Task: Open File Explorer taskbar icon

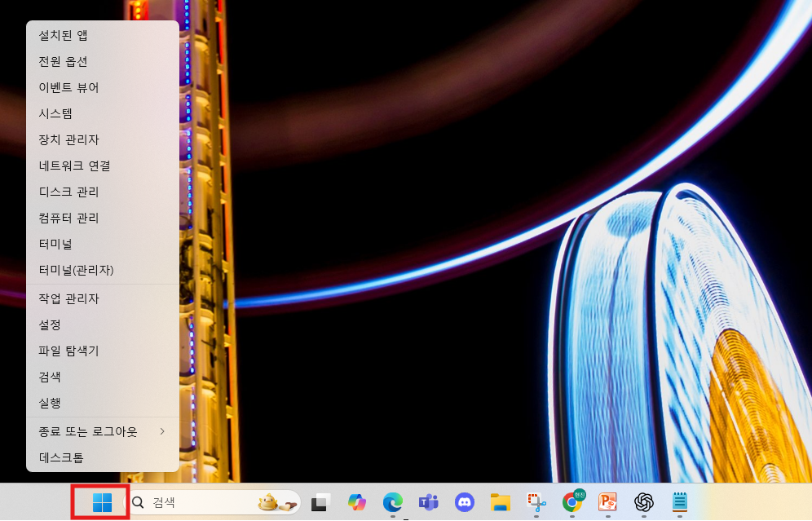Action: pyautogui.click(x=500, y=502)
